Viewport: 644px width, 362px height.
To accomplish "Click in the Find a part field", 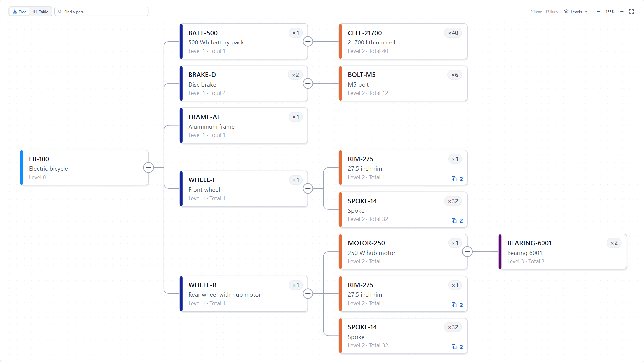I will click(102, 12).
